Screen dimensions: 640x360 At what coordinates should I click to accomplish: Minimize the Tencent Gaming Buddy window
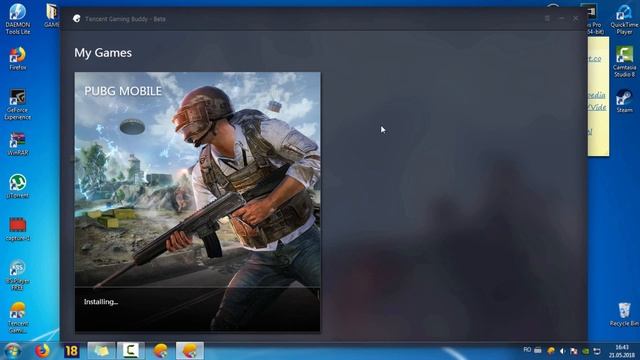tap(562, 19)
